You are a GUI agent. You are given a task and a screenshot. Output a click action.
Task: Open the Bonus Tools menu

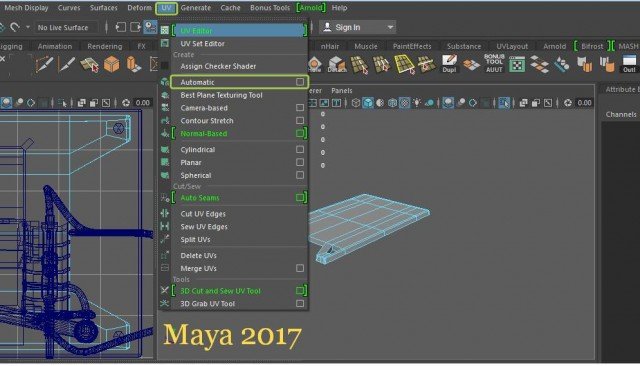270,8
